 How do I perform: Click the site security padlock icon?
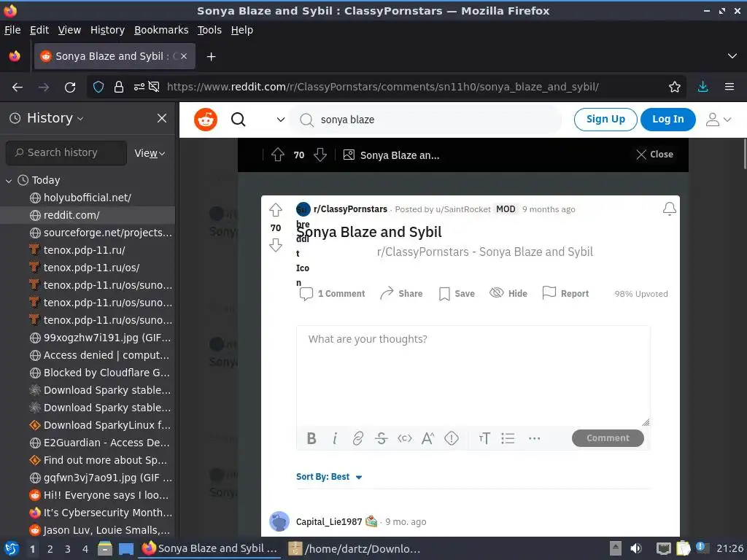(x=119, y=87)
